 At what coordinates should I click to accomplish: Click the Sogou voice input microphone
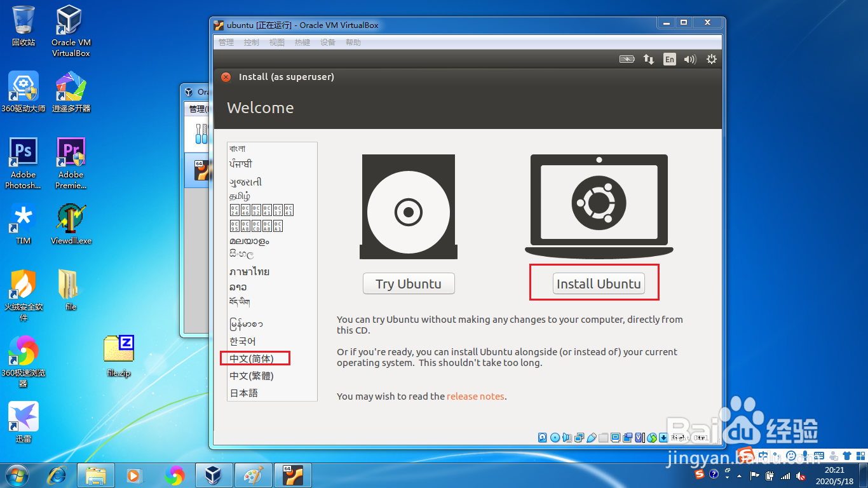pyautogui.click(x=804, y=456)
